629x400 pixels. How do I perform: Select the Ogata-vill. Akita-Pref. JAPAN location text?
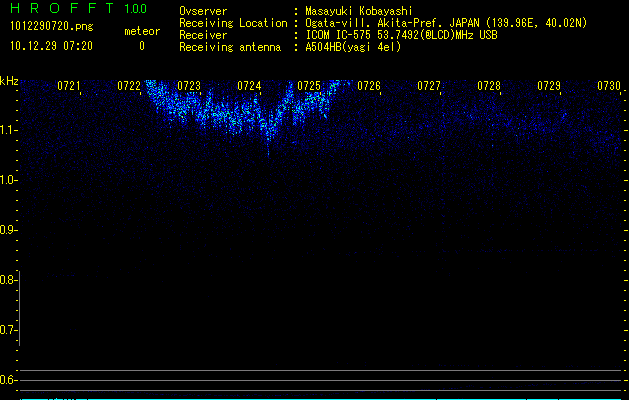[446, 23]
